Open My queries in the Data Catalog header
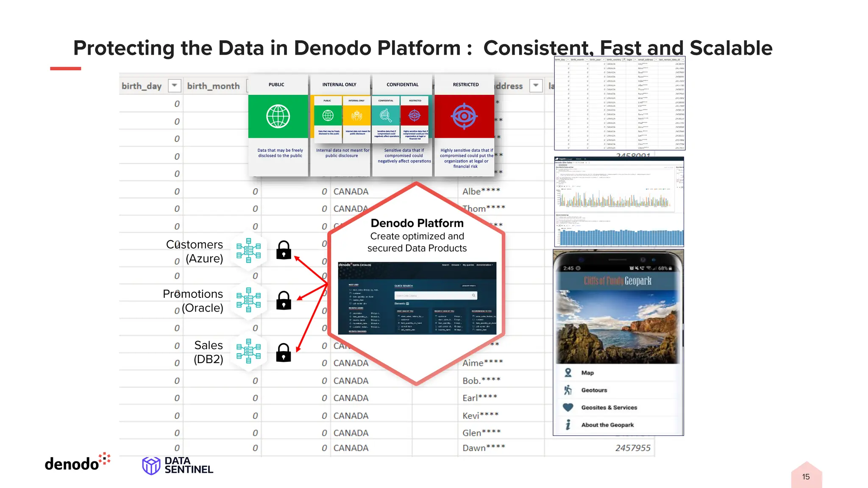The image size is (868, 488). 468,265
